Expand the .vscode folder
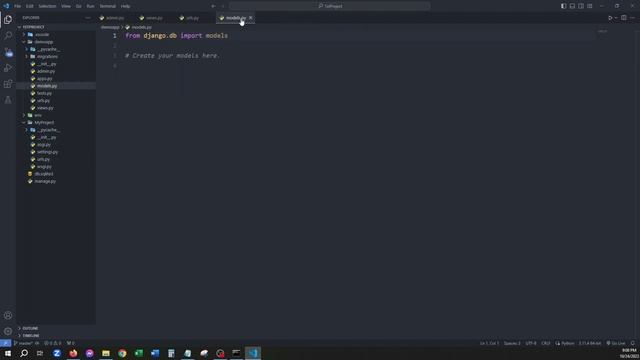Viewport: 640px width, 360px height. [x=42, y=34]
